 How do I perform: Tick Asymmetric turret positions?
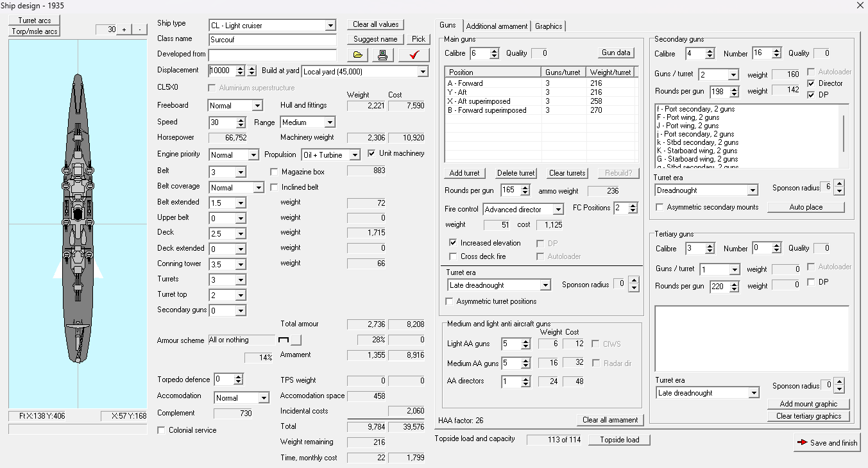coord(449,301)
